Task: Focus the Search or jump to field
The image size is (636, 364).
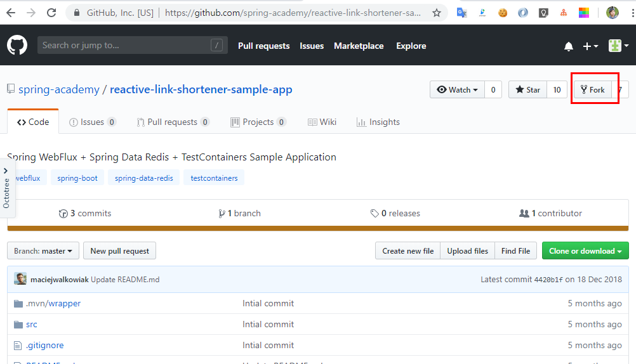Action: tap(124, 45)
